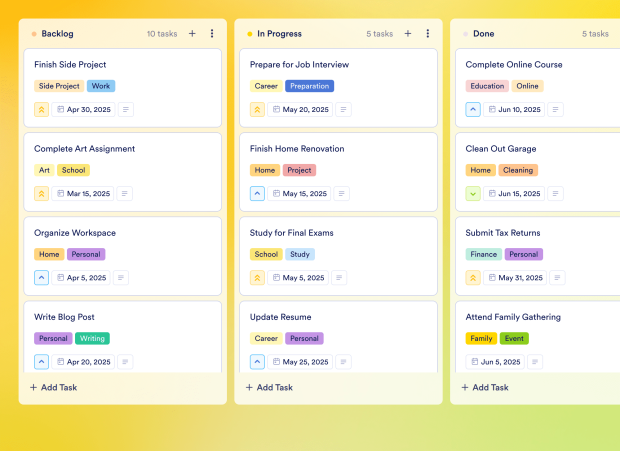Open May 25, 2025 due date picker
The image size is (620, 451).
300,362
